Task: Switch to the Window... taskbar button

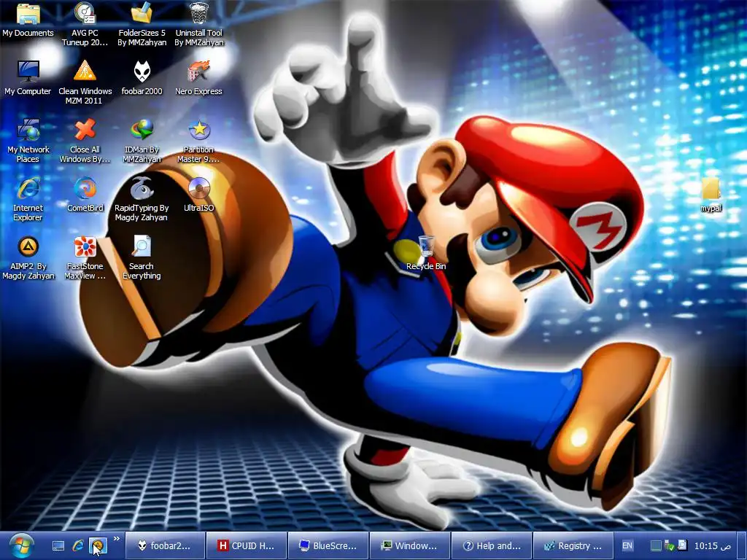Action: (410, 545)
